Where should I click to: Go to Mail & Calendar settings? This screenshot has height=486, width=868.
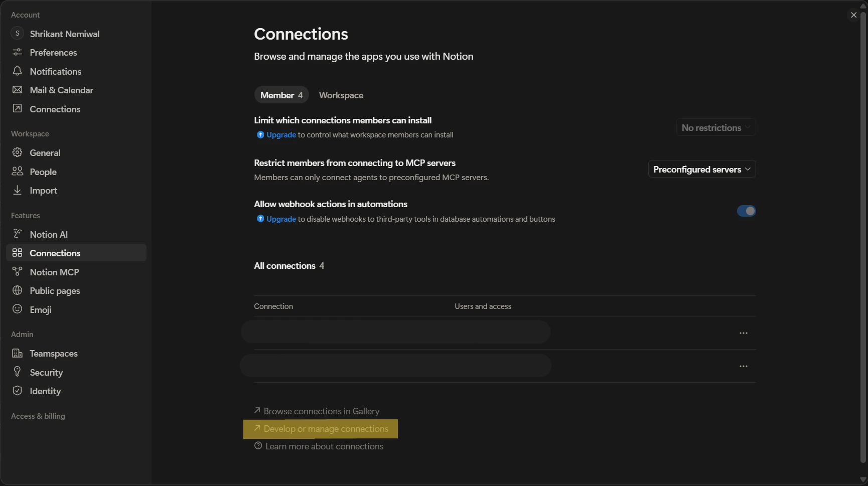[x=76, y=90]
